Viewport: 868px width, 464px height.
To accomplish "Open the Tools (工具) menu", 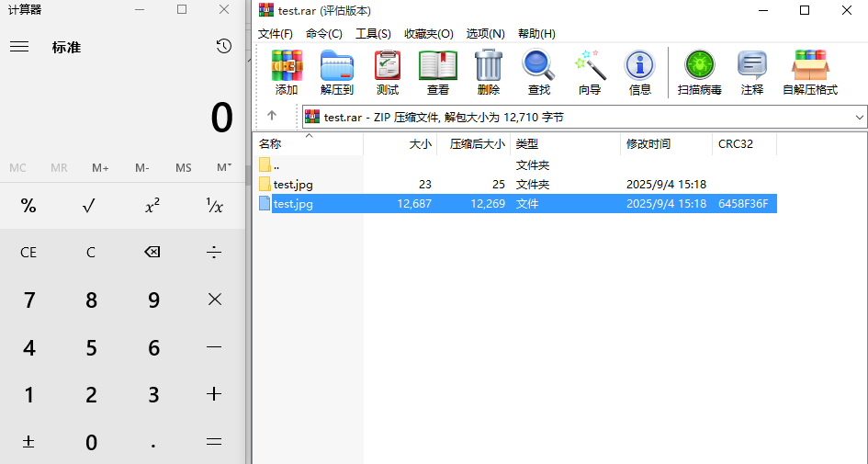I will pyautogui.click(x=373, y=34).
